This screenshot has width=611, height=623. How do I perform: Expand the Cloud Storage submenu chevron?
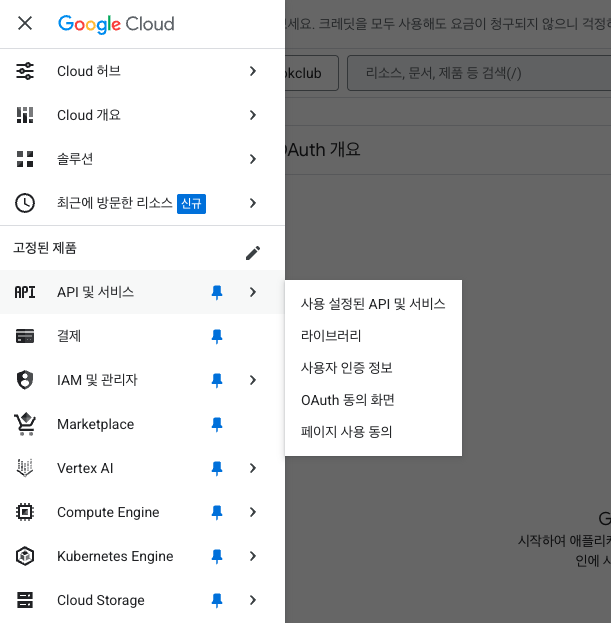click(x=253, y=600)
